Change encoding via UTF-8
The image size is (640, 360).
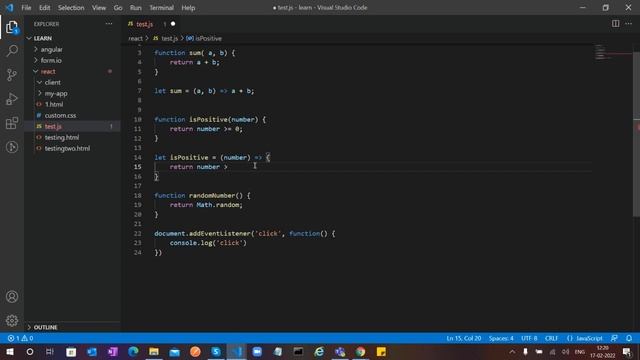[x=529, y=338]
